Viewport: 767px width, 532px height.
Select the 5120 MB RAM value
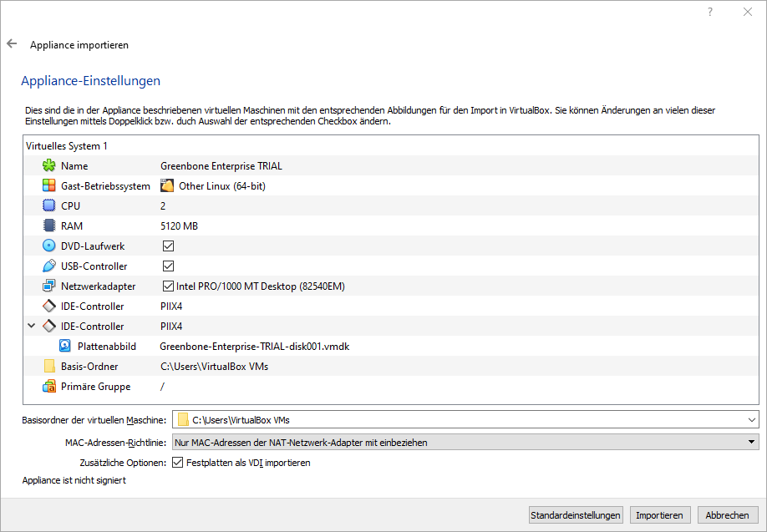179,225
